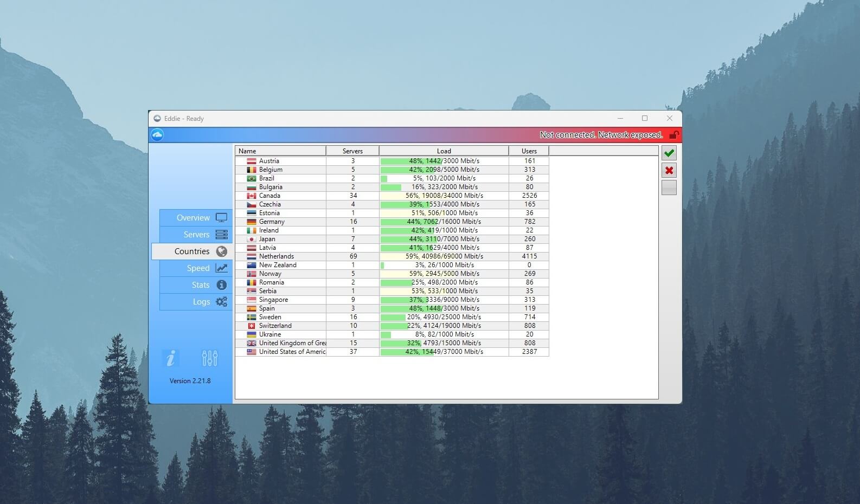
Task: Click the italic i about icon
Action: coord(170,358)
